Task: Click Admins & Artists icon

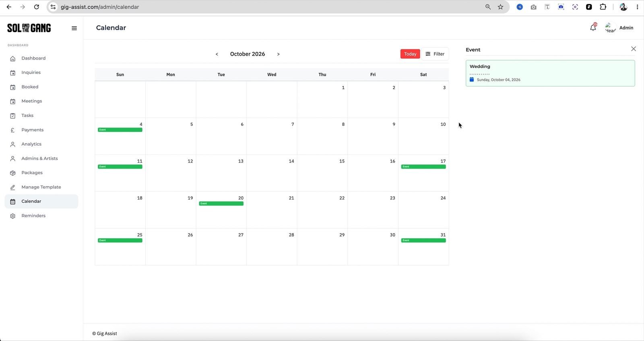Action: (13, 158)
